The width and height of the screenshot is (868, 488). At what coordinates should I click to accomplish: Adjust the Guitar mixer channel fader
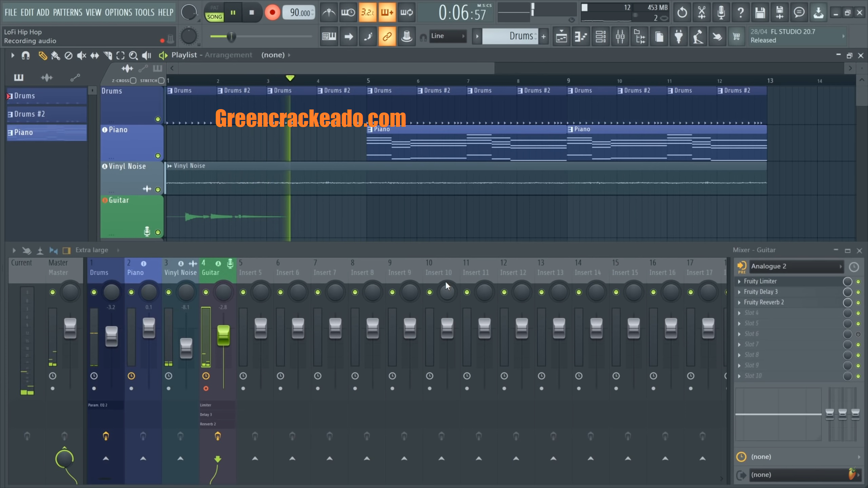click(x=223, y=335)
